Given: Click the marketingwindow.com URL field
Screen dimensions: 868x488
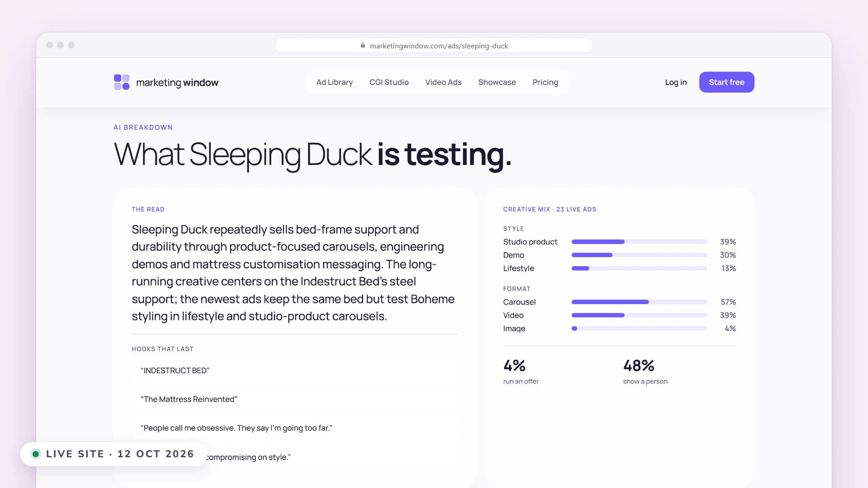Looking at the screenshot, I should [x=434, y=46].
